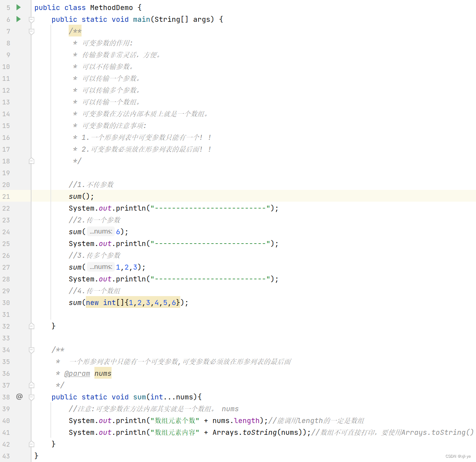
Task: Click the number 6 argument in sum on line 24
Action: pyautogui.click(x=118, y=232)
